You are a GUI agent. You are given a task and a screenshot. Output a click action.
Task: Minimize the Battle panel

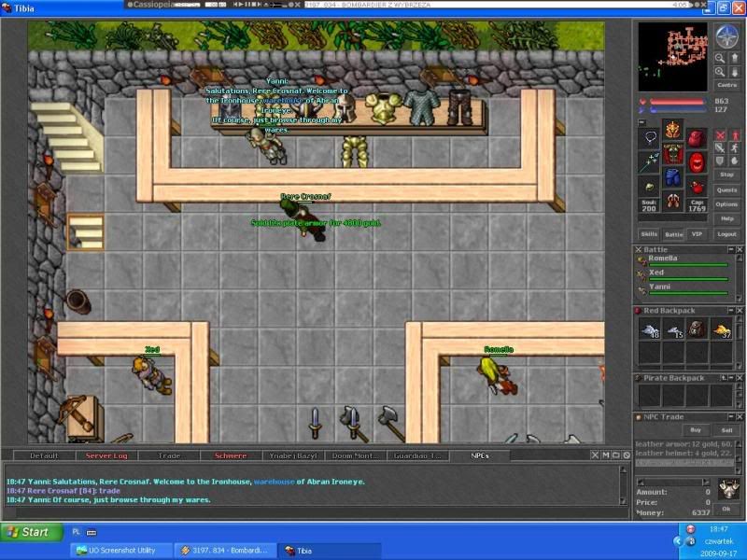tap(731, 249)
